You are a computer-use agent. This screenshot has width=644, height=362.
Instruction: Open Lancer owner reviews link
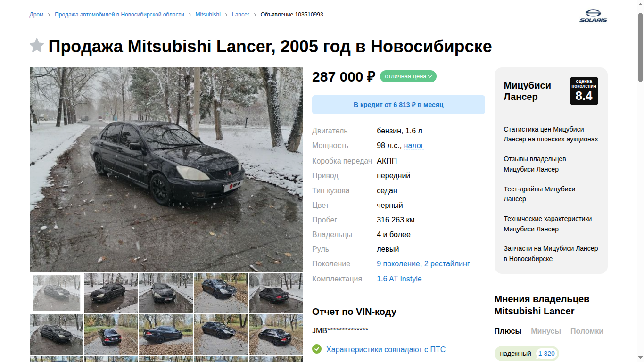(535, 164)
